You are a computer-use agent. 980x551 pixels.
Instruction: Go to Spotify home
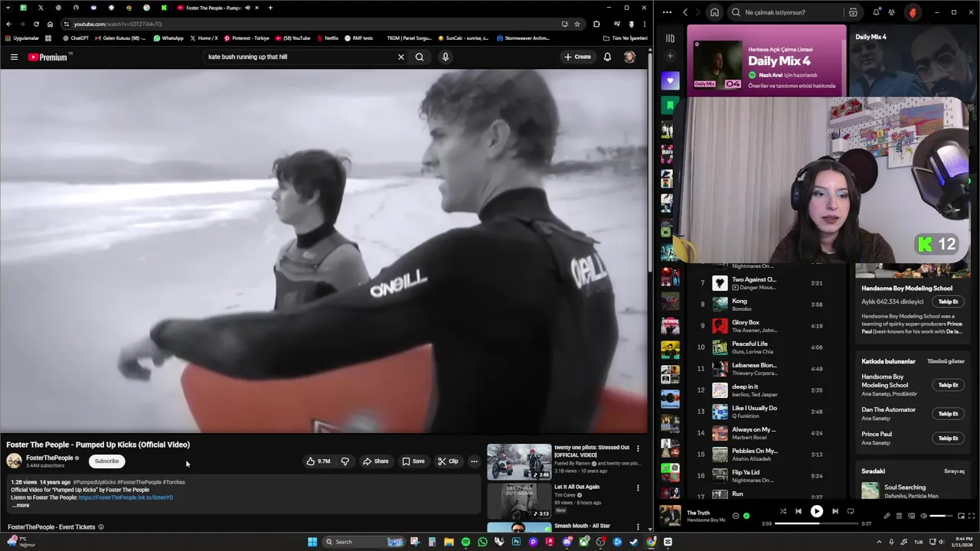[x=714, y=12]
